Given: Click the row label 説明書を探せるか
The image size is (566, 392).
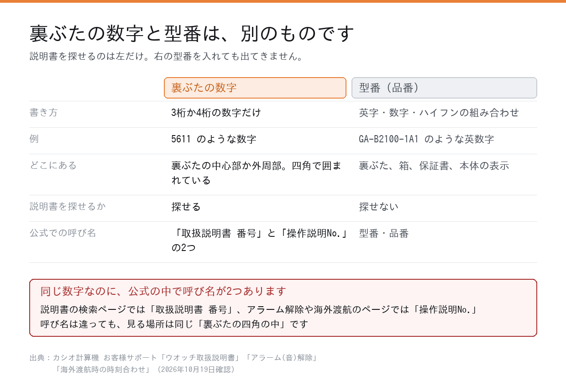Looking at the screenshot, I should pyautogui.click(x=68, y=206).
